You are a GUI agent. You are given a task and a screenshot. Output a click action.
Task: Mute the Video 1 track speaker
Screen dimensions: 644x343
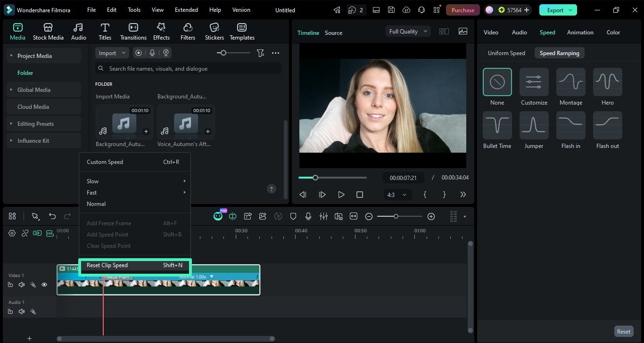21,285
